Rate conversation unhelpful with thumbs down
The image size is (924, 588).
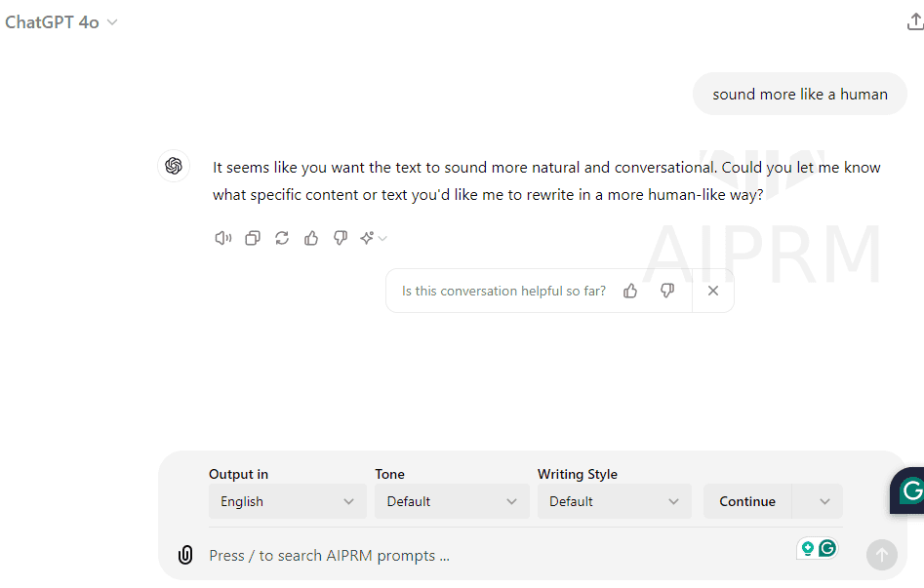click(x=667, y=291)
